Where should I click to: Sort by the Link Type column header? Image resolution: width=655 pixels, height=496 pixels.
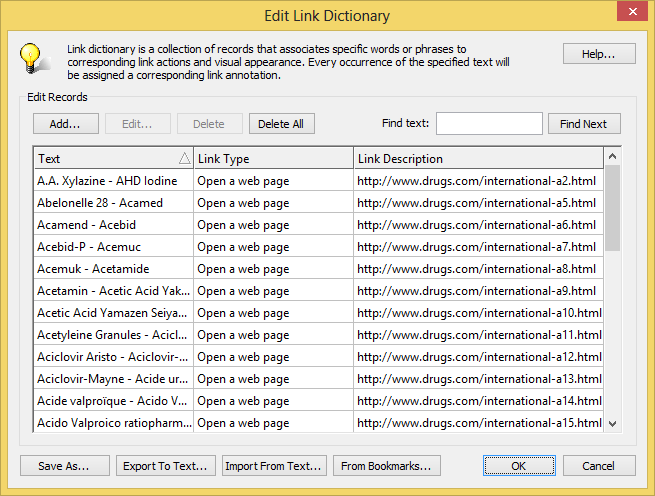click(273, 158)
